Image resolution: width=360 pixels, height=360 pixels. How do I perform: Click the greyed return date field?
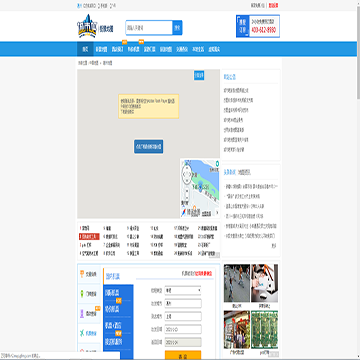(x=183, y=342)
